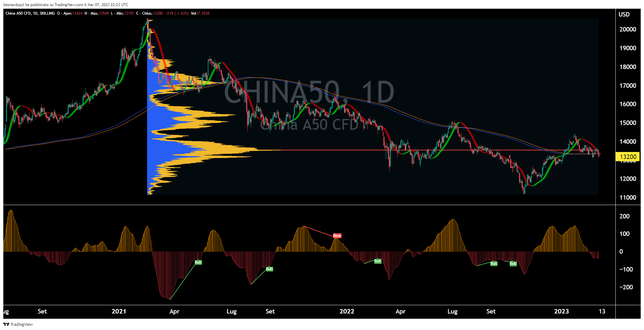Click the 13 date label on time axis
644x330 pixels.
tap(602, 311)
